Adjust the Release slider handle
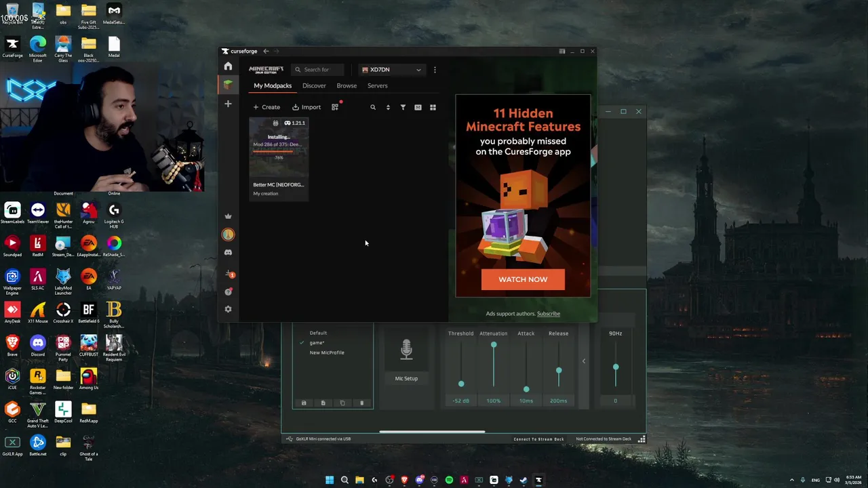 (x=559, y=371)
